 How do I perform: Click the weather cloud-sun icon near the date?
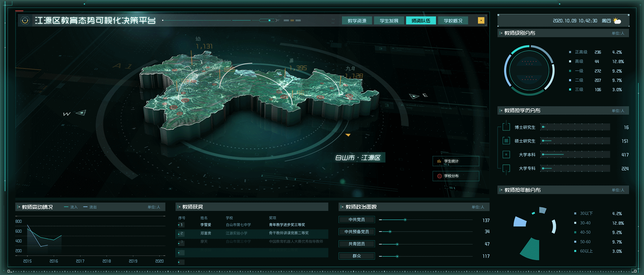(617, 21)
